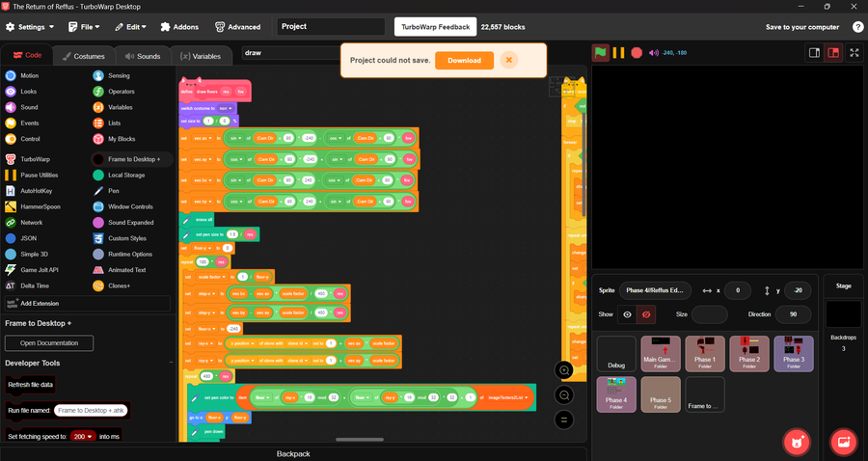Click the Download button in save error
This screenshot has height=461, width=868.
click(x=464, y=61)
